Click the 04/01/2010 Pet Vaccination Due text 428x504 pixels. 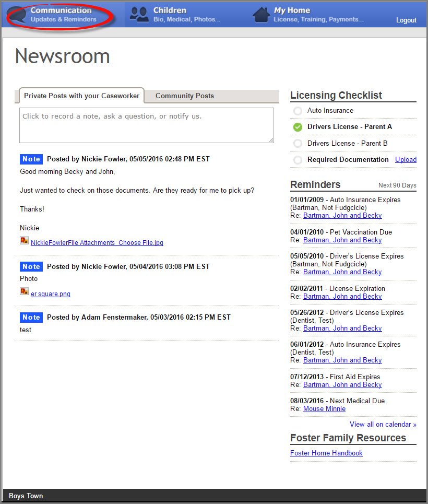tap(341, 232)
